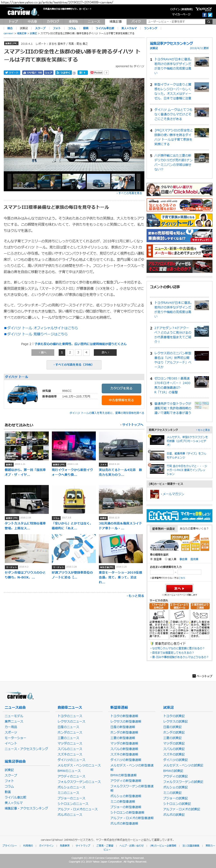
Task: Open footer link プライバシー
Action: (9, 845)
